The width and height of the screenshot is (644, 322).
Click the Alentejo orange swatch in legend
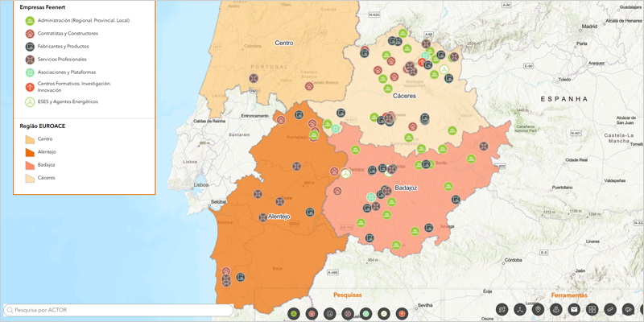point(30,152)
